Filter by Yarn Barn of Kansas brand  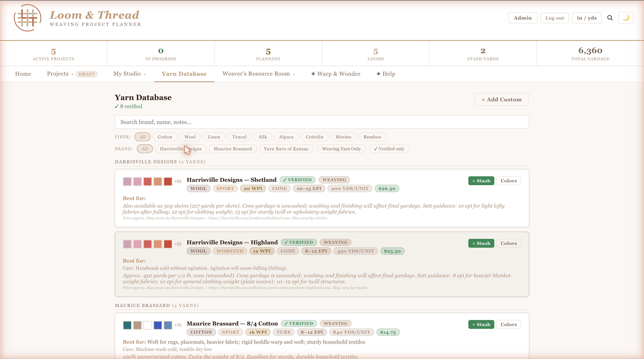[286, 149]
